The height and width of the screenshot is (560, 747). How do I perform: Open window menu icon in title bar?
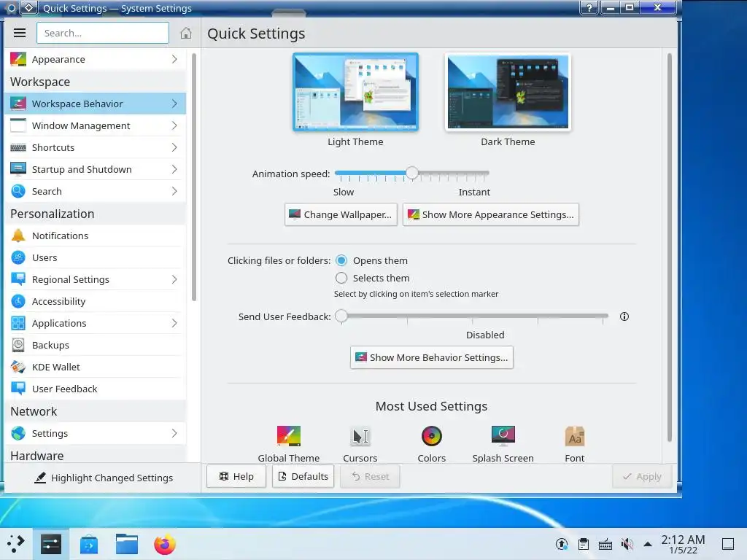point(10,7)
